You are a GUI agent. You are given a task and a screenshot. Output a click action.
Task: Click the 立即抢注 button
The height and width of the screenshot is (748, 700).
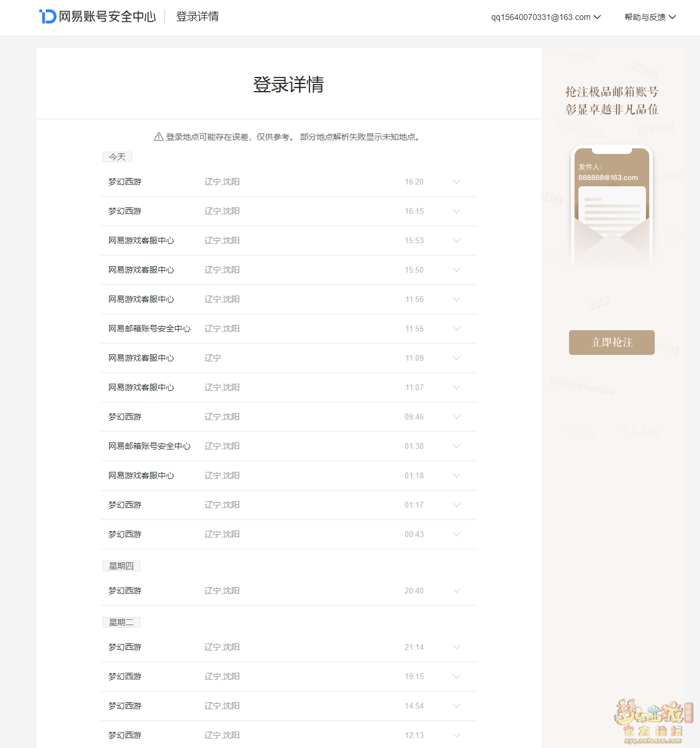[x=612, y=343]
